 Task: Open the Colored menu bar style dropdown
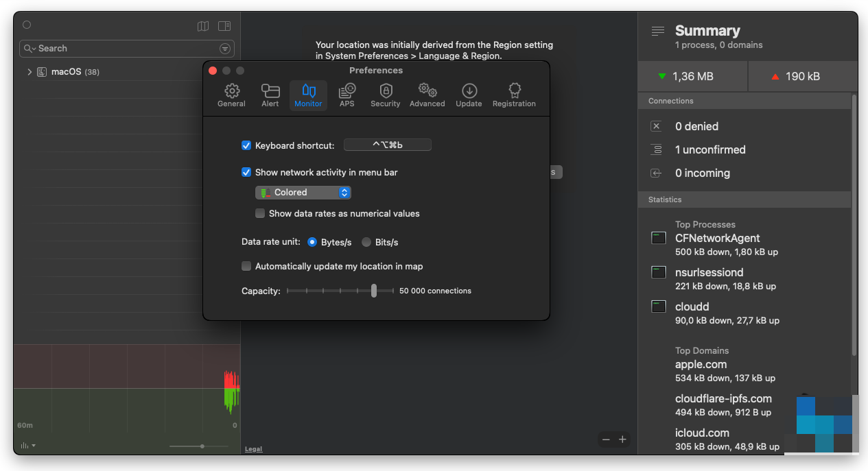pos(303,193)
